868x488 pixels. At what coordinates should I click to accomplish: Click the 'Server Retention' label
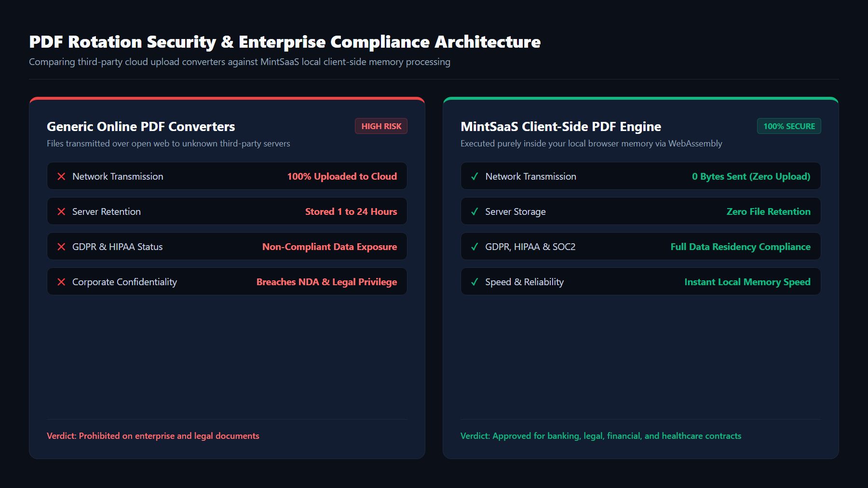click(x=107, y=211)
